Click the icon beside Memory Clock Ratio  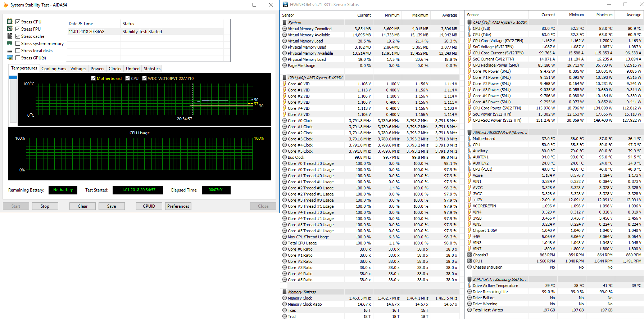click(x=285, y=304)
